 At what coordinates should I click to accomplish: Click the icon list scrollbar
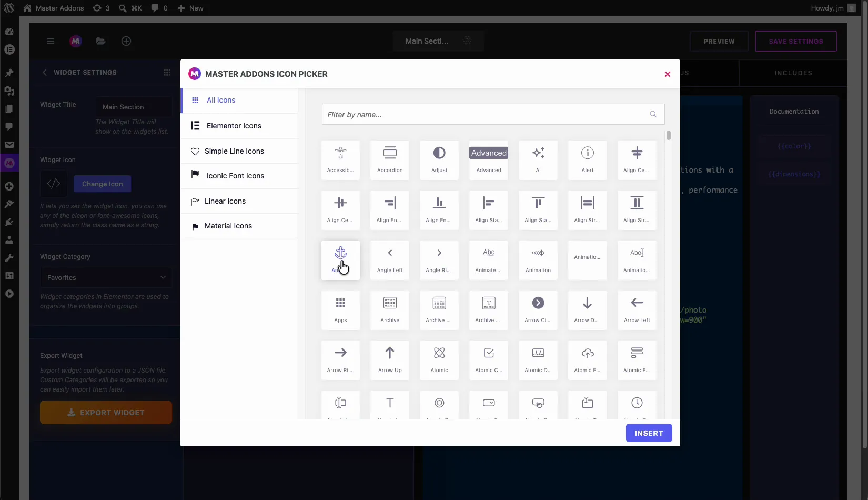tap(668, 135)
